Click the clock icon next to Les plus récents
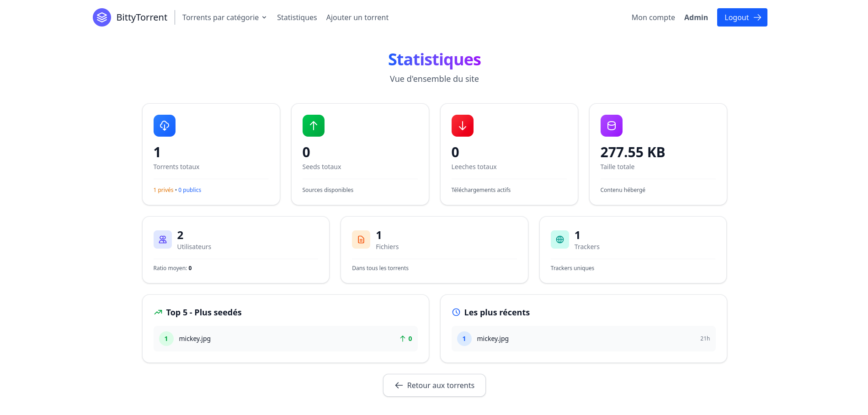Image resolution: width=868 pixels, height=415 pixels. coord(456,312)
